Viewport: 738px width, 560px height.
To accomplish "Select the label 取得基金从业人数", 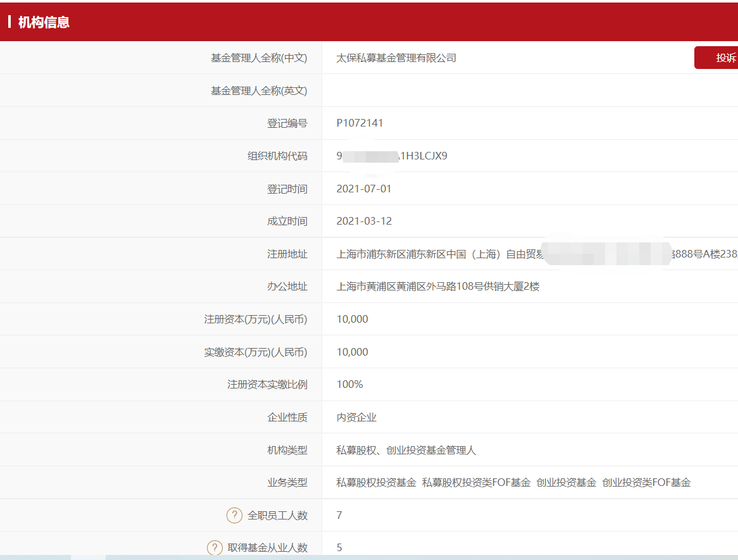I will pyautogui.click(x=267, y=548).
